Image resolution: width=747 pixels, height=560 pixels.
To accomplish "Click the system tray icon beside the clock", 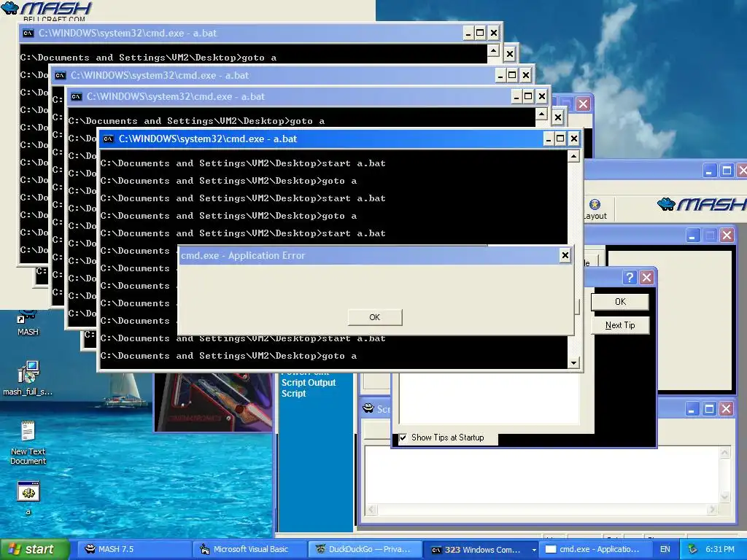I will coord(693,549).
